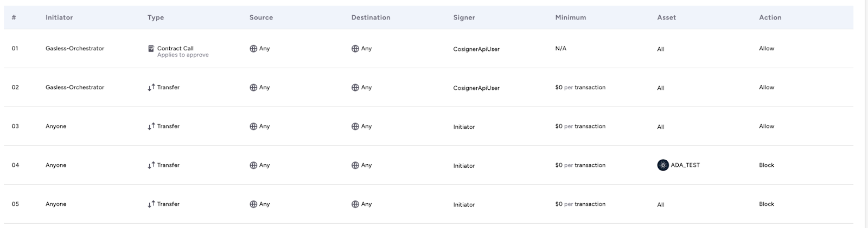Select the Asset column header
This screenshot has height=228, width=868.
point(667,17)
